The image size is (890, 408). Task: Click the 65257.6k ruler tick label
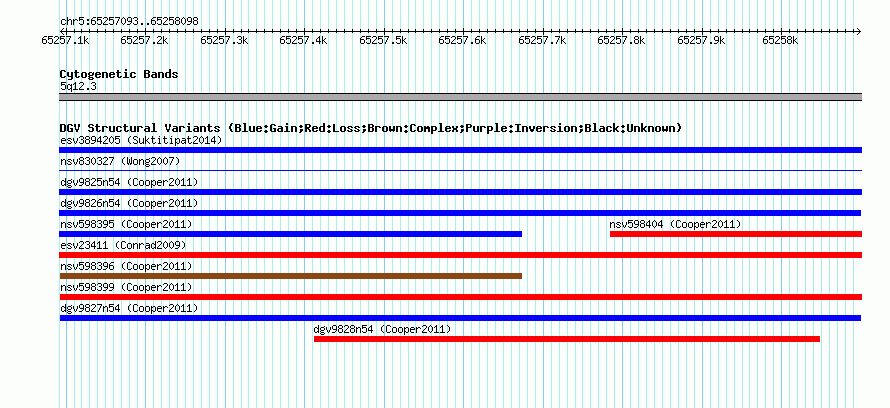[463, 40]
